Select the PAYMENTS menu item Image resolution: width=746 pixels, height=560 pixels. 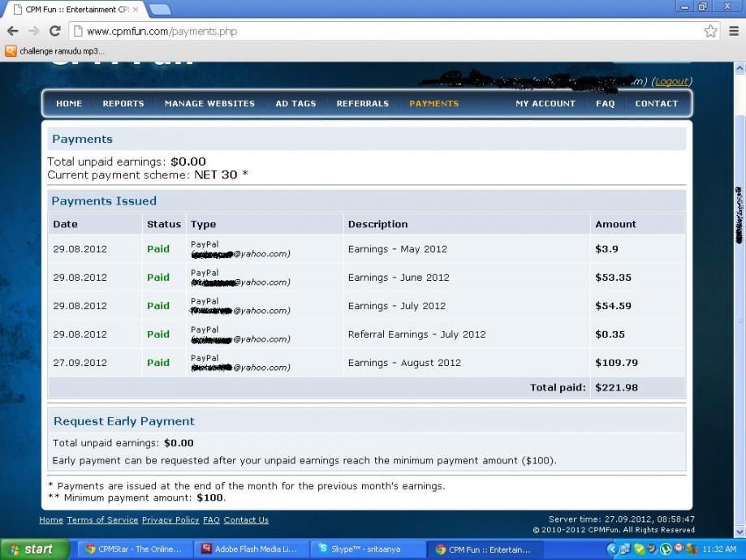click(x=434, y=103)
